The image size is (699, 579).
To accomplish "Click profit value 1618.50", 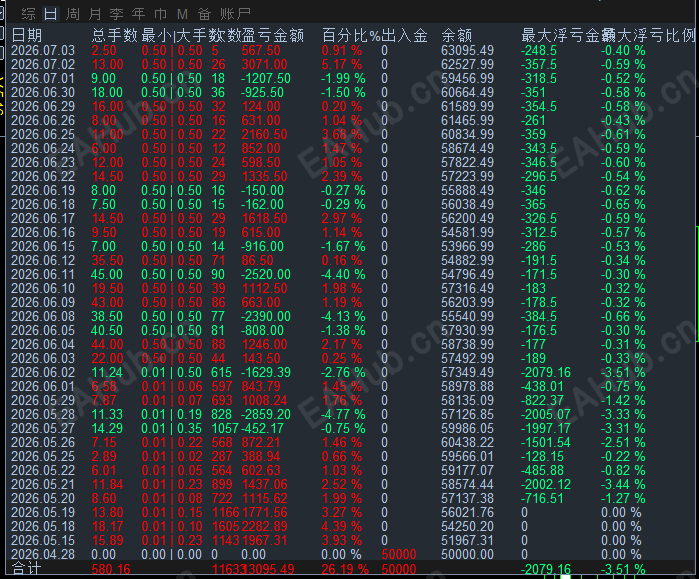I will pos(264,218).
